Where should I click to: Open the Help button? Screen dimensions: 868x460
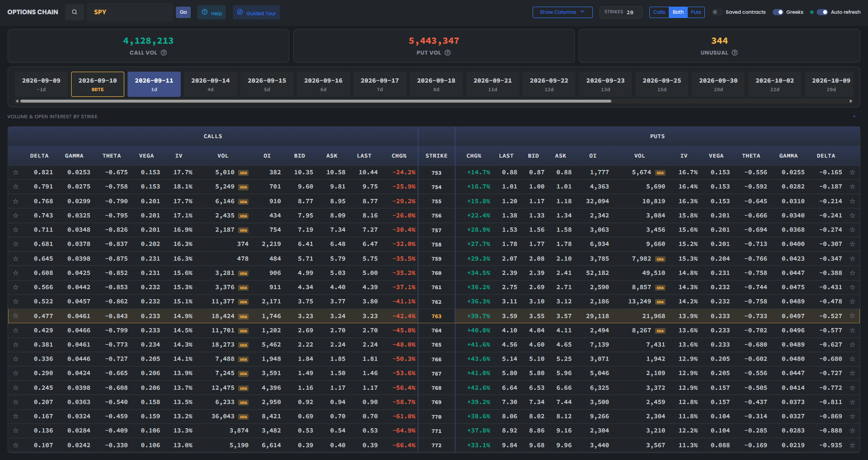tap(212, 12)
